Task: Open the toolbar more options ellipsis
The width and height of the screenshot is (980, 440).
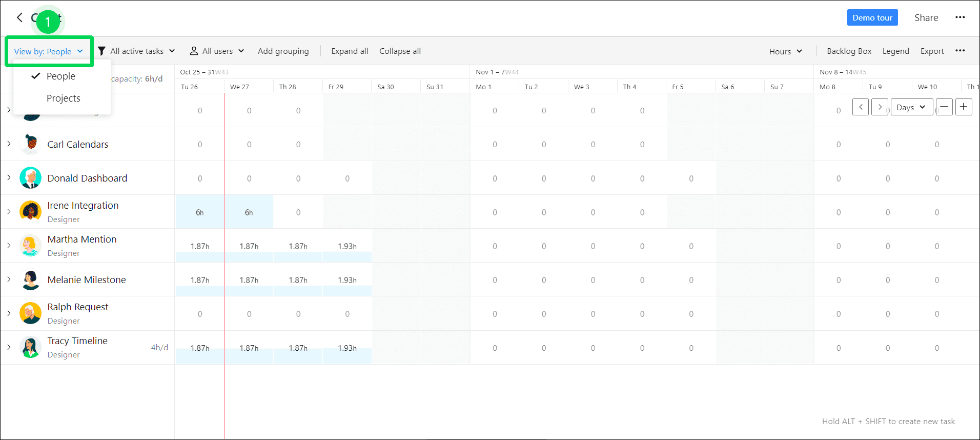Action: click(960, 51)
